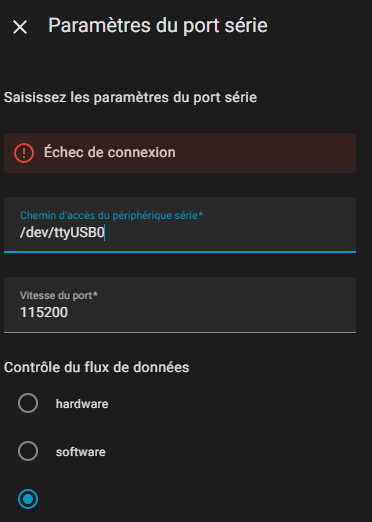Click the blue "Chemin d'accès" field label
This screenshot has width=372, height=522.
pyautogui.click(x=111, y=215)
